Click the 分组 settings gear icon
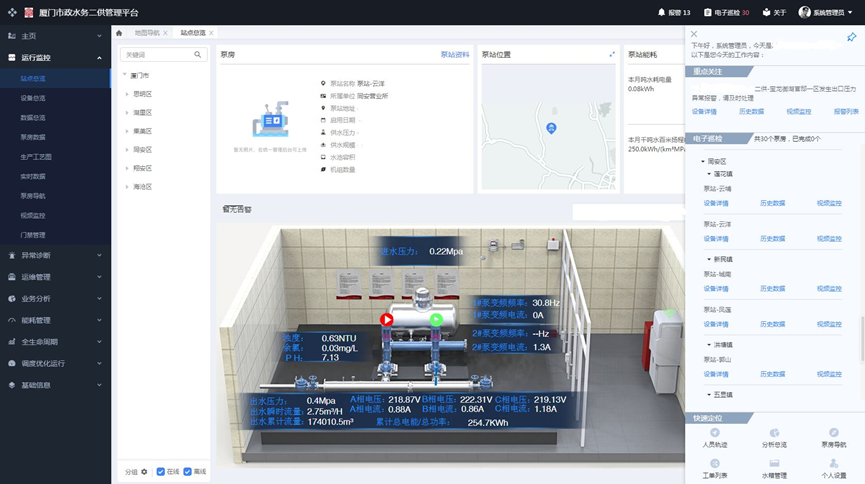865x484 pixels. point(144,471)
